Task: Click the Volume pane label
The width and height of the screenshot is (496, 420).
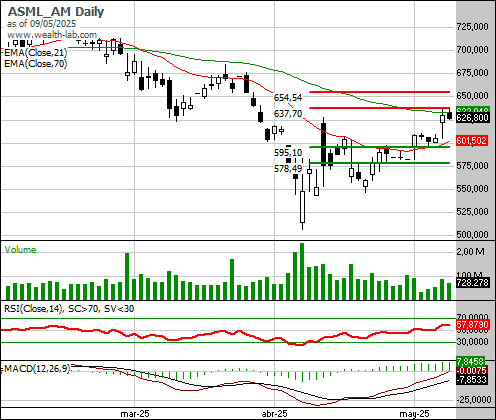Action: coord(20,250)
